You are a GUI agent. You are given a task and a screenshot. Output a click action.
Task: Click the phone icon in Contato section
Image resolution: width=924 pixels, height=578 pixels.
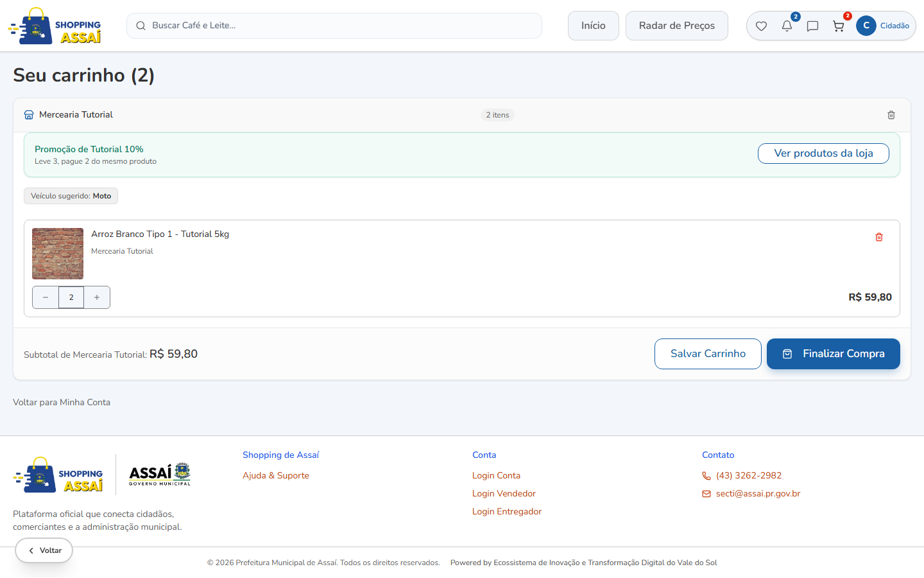point(706,476)
